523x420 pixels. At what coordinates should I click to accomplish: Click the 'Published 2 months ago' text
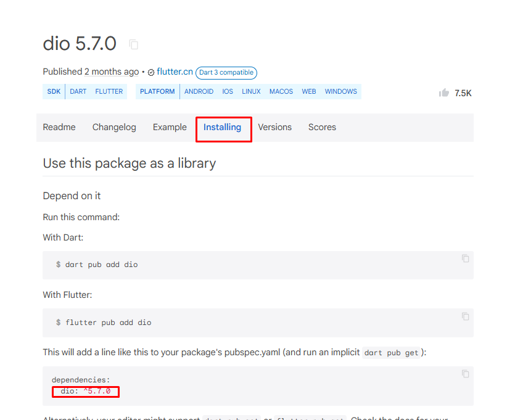pyautogui.click(x=91, y=72)
